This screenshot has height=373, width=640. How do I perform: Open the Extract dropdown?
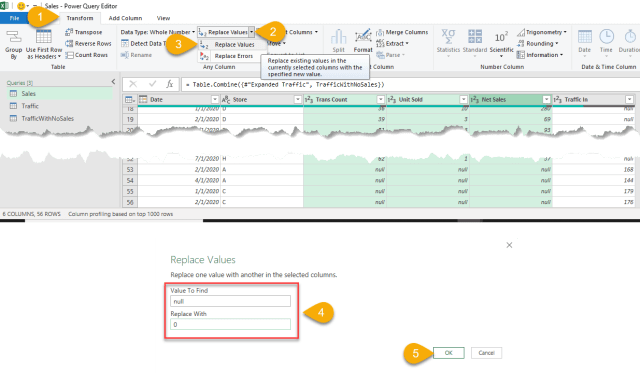[393, 43]
